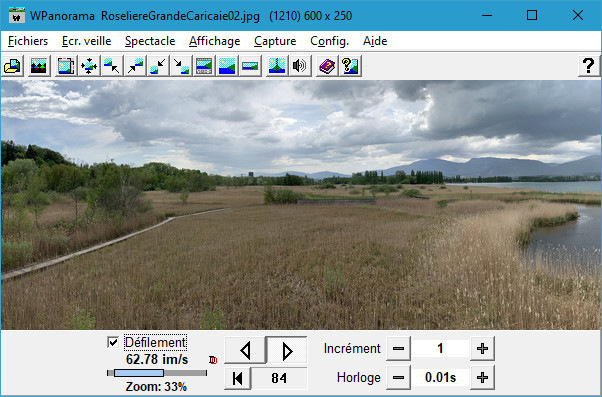This screenshot has height=397, width=602.
Task: Click the screensaver mountains icon
Action: [39, 66]
